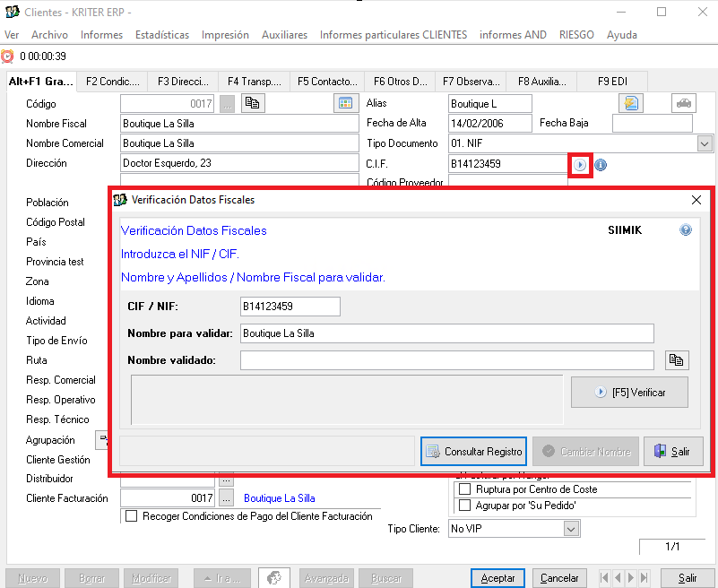This screenshot has height=588, width=718.
Task: Click the copy icon next to Código
Action: [x=253, y=104]
